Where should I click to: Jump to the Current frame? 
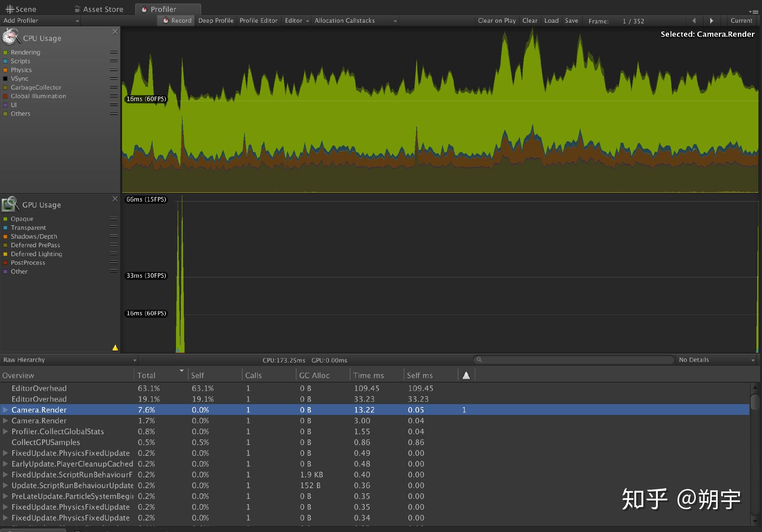coord(741,21)
